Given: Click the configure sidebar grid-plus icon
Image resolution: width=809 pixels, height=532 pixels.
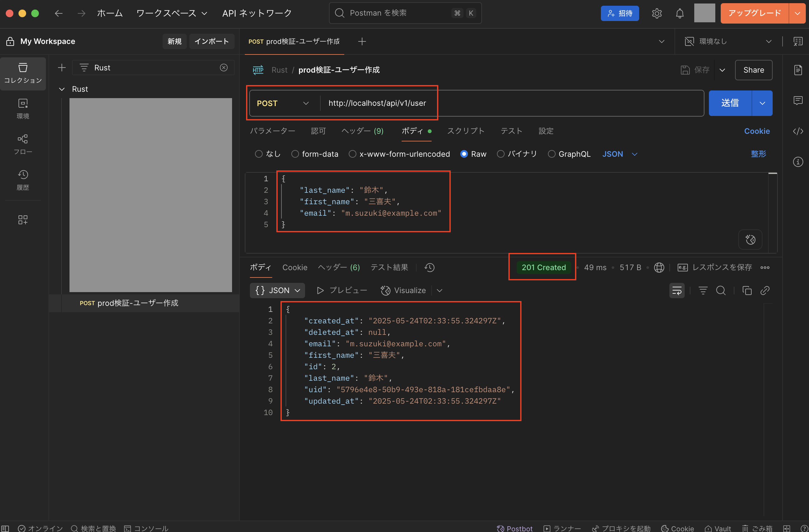Looking at the screenshot, I should click(x=23, y=220).
